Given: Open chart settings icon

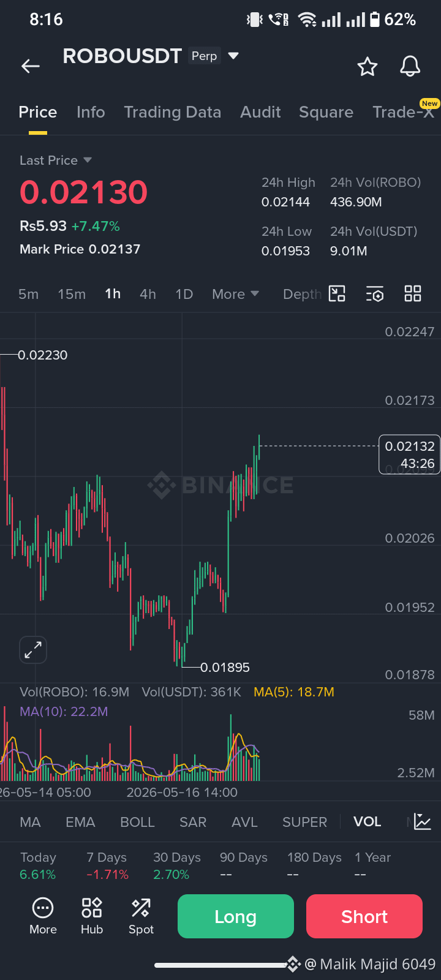Looking at the screenshot, I should 375,294.
